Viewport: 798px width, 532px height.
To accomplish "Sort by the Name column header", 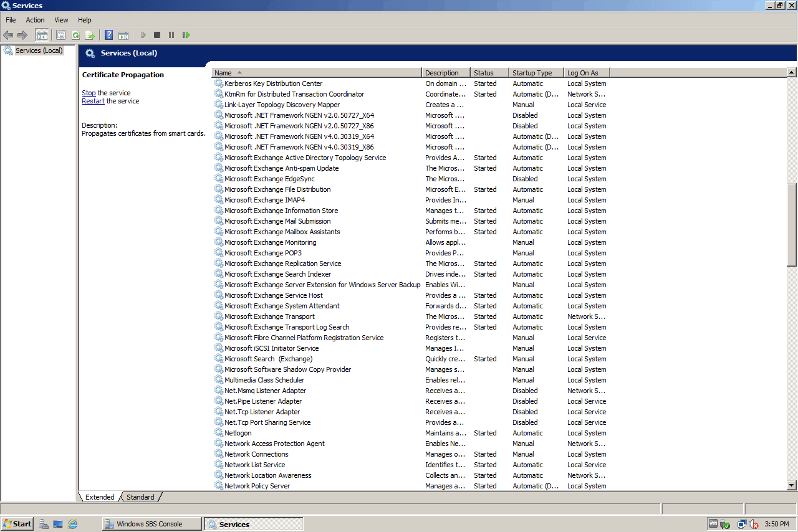I will pos(317,73).
